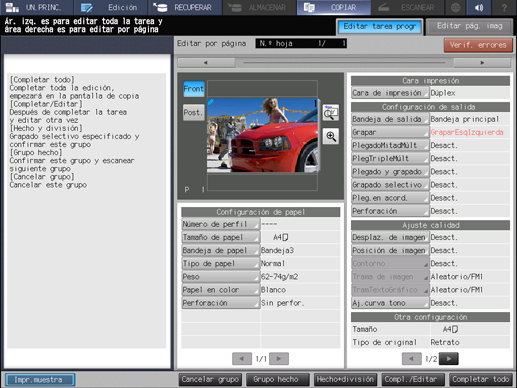Open the preview detail magnifier icon

click(331, 113)
